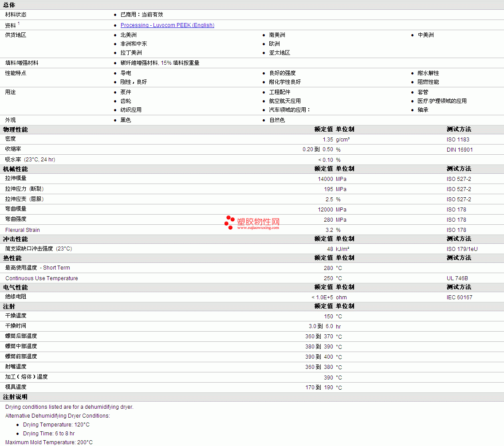Select the 黑色 appearance entry
504x446 pixels.
tap(126, 120)
